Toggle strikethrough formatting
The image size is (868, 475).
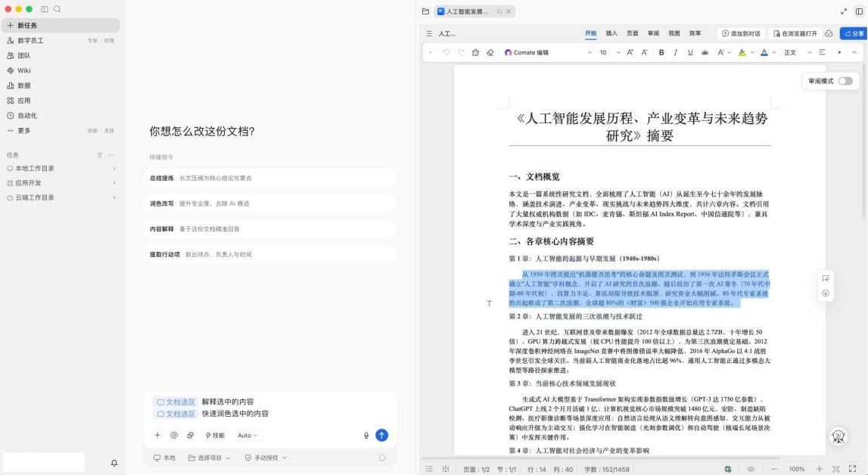[x=705, y=52]
